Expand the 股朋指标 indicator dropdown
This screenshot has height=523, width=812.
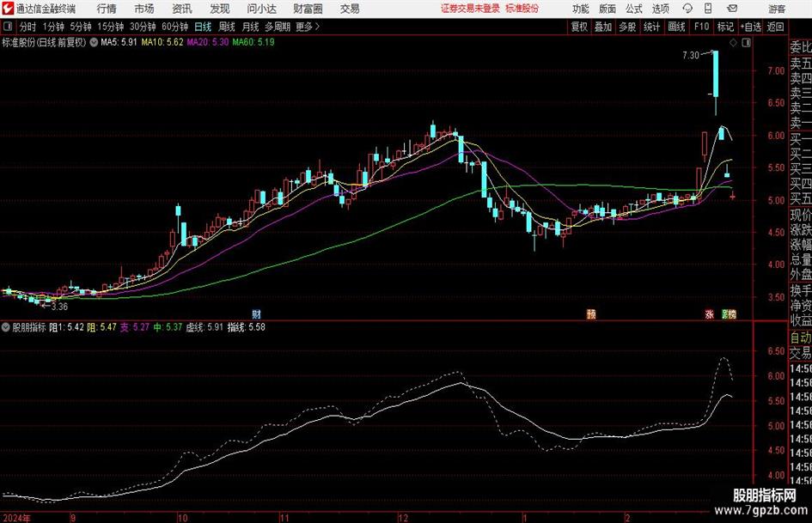6,327
